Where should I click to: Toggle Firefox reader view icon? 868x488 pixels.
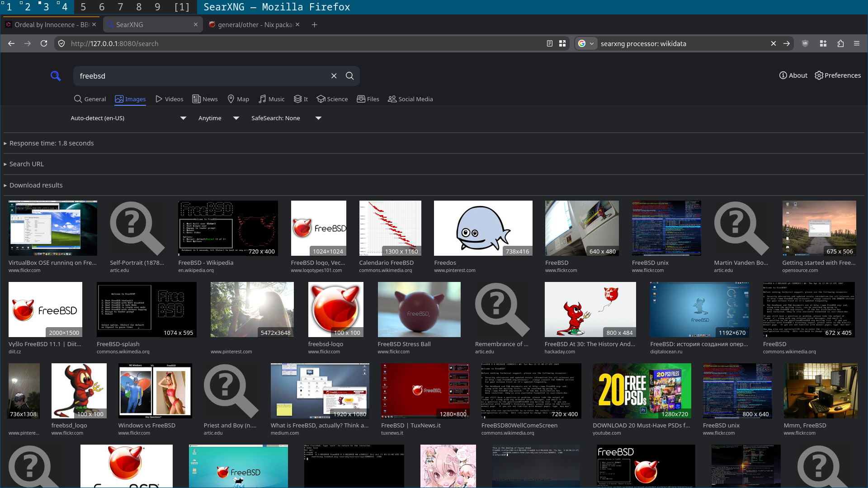tap(550, 43)
